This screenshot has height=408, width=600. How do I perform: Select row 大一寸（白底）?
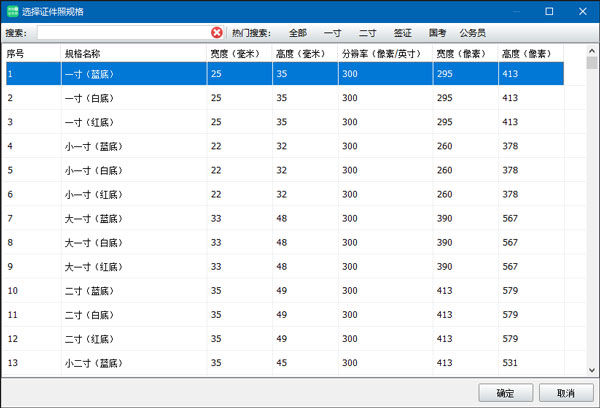(285, 243)
